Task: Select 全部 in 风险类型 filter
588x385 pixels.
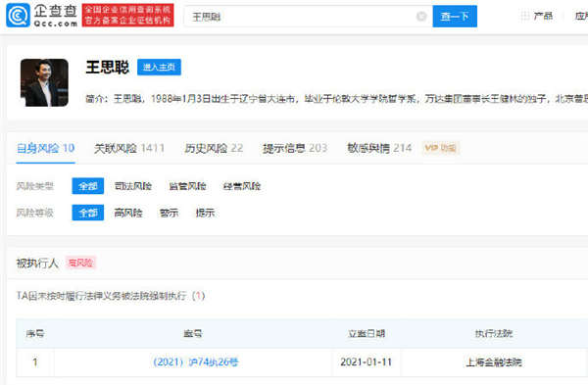Action: (88, 186)
